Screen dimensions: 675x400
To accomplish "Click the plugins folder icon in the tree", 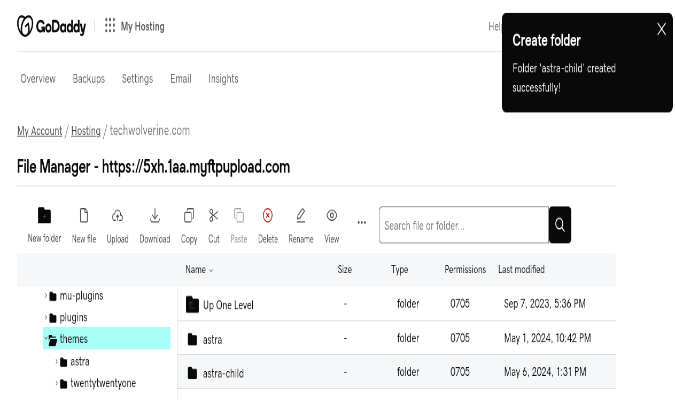I will pyautogui.click(x=53, y=318).
